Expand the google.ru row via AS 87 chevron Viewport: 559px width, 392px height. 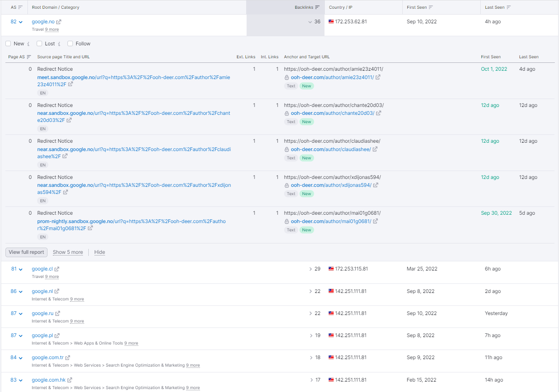pos(20,314)
